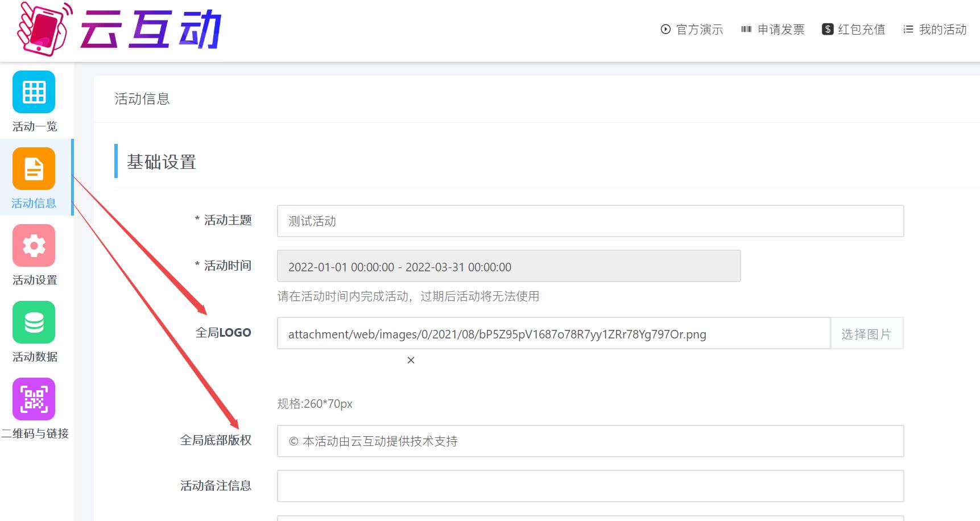Viewport: 980px width, 521px height.
Task: Open the 活动时间 date range picker
Action: tap(508, 266)
